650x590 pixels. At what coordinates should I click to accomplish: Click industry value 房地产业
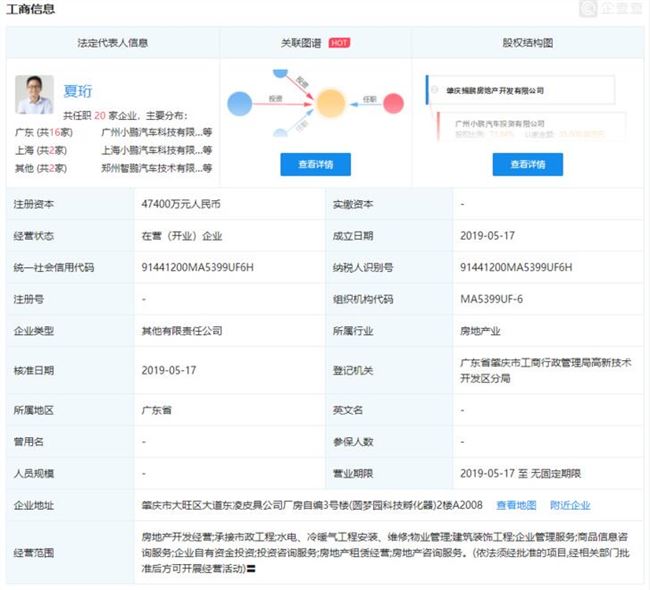click(x=480, y=331)
